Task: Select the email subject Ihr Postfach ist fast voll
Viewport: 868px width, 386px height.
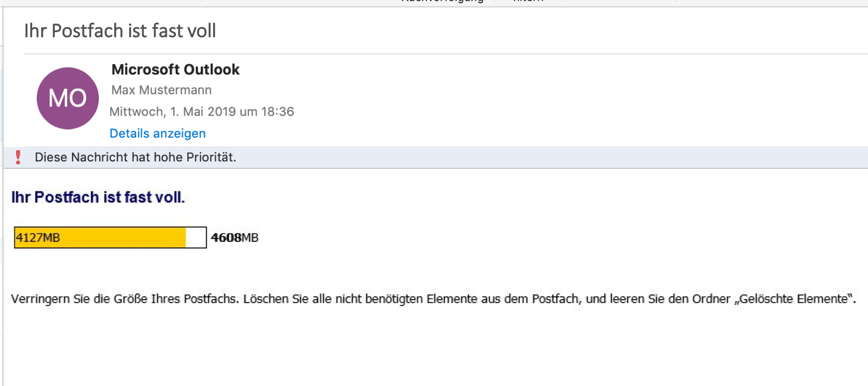Action: click(x=120, y=31)
